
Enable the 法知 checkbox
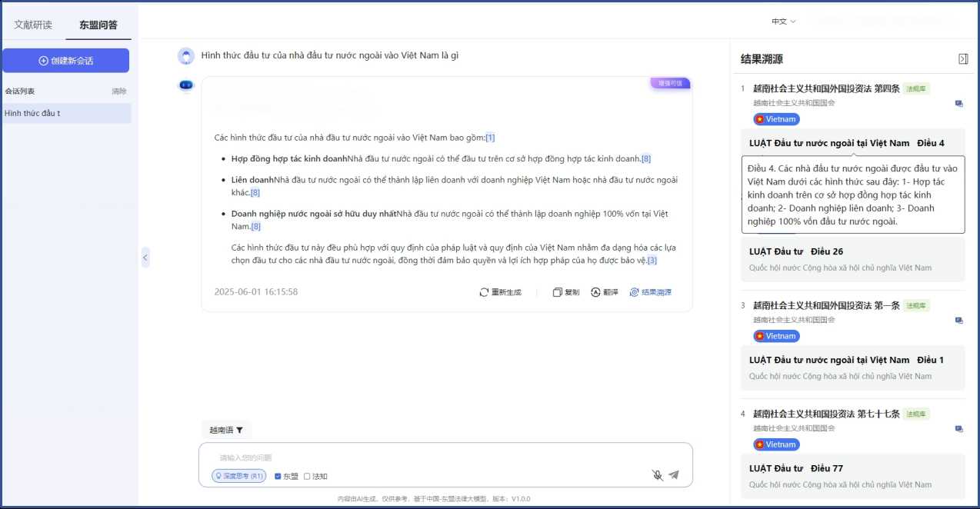308,476
